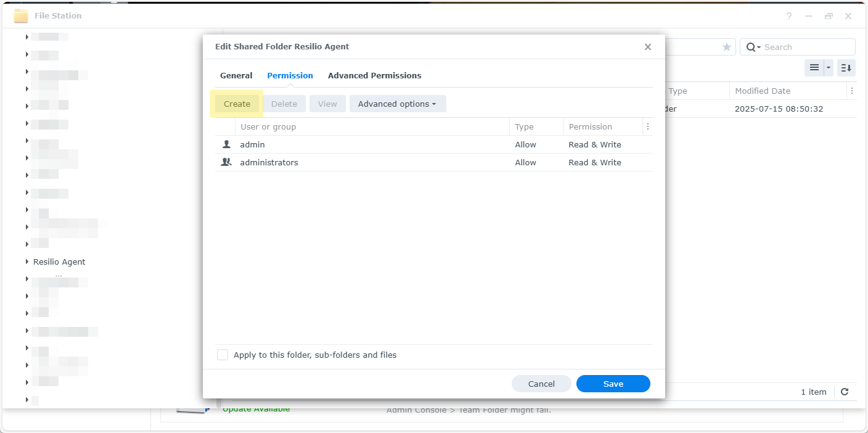Click the Create permission button

coord(237,104)
